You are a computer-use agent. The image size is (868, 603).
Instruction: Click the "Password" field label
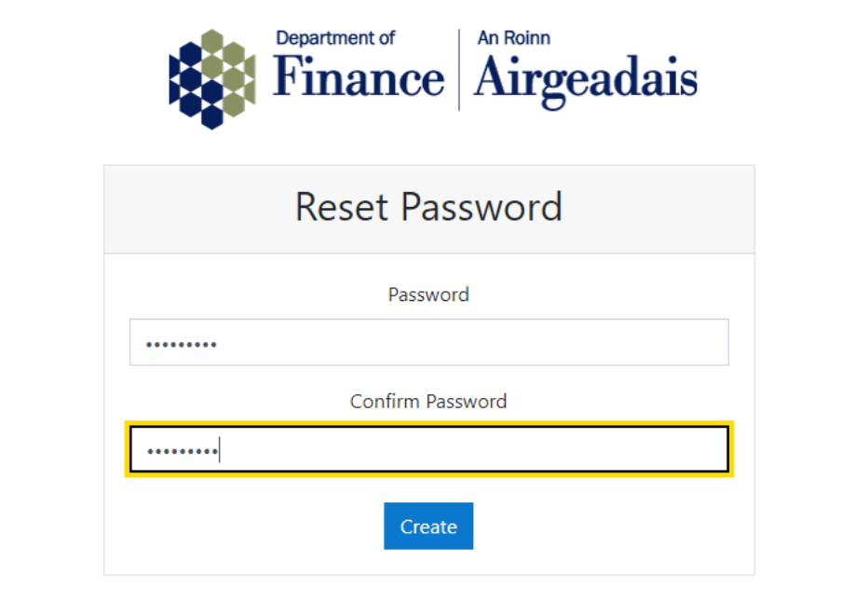[428, 295]
